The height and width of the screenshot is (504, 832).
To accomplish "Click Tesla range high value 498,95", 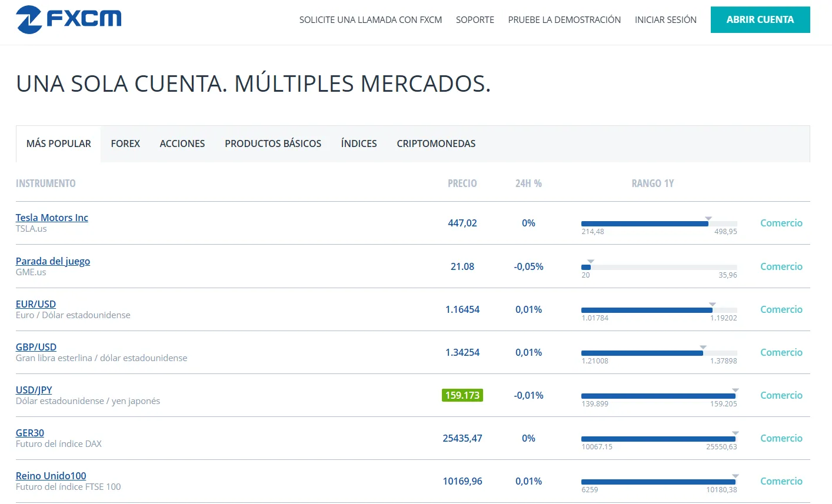I will click(725, 232).
